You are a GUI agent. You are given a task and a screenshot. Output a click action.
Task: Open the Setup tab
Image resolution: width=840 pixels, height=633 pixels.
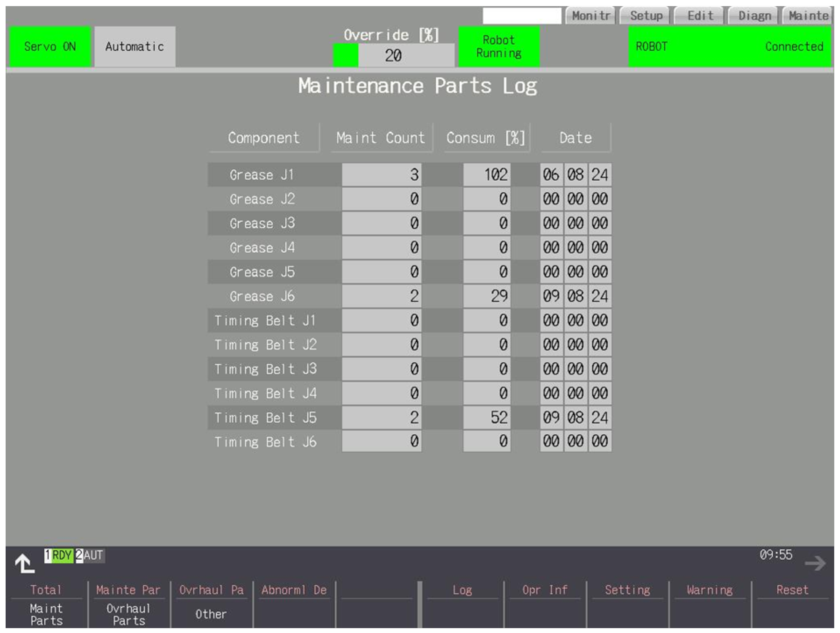tap(645, 16)
